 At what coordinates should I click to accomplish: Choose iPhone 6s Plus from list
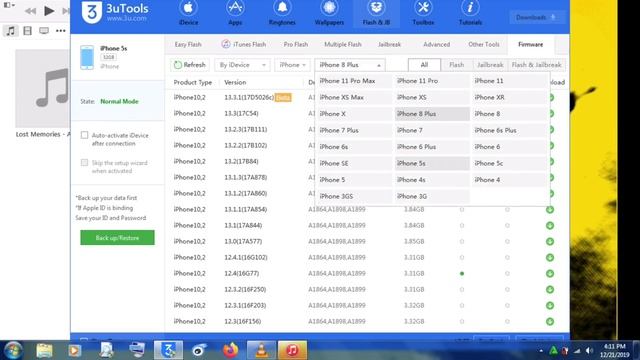pos(509,130)
